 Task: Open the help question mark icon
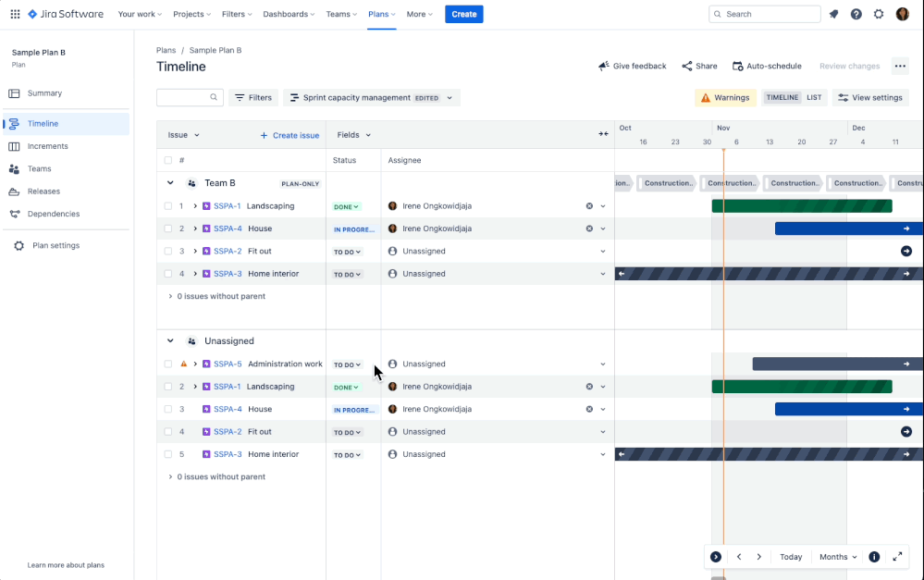tap(856, 14)
